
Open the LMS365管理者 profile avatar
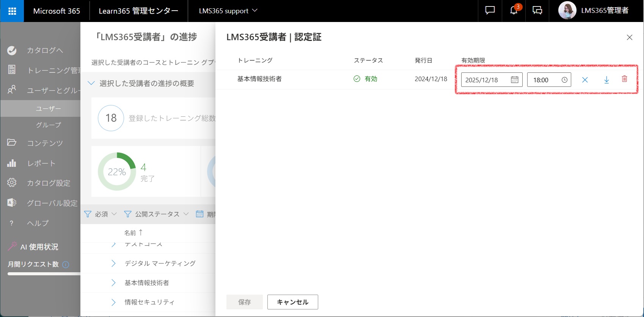[x=567, y=11]
